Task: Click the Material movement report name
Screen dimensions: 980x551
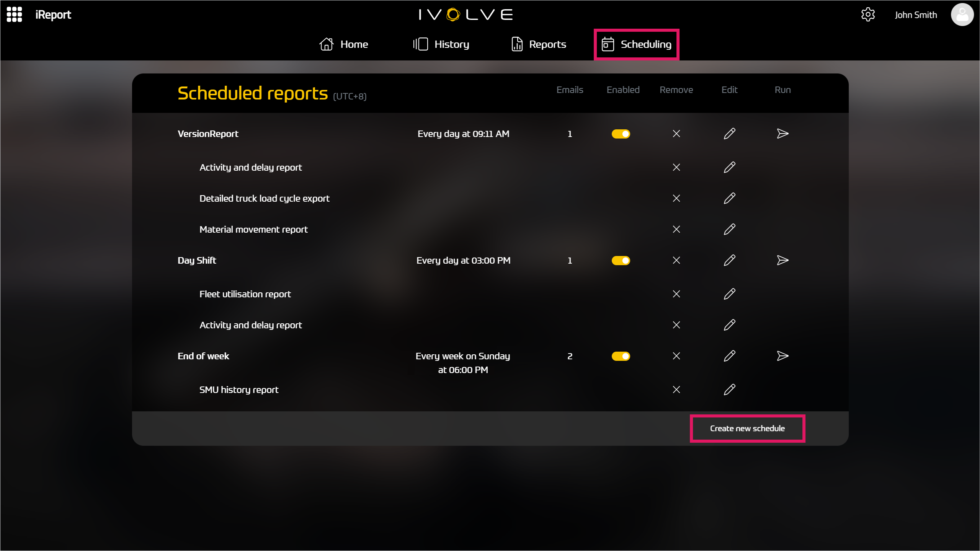Action: pyautogui.click(x=253, y=229)
